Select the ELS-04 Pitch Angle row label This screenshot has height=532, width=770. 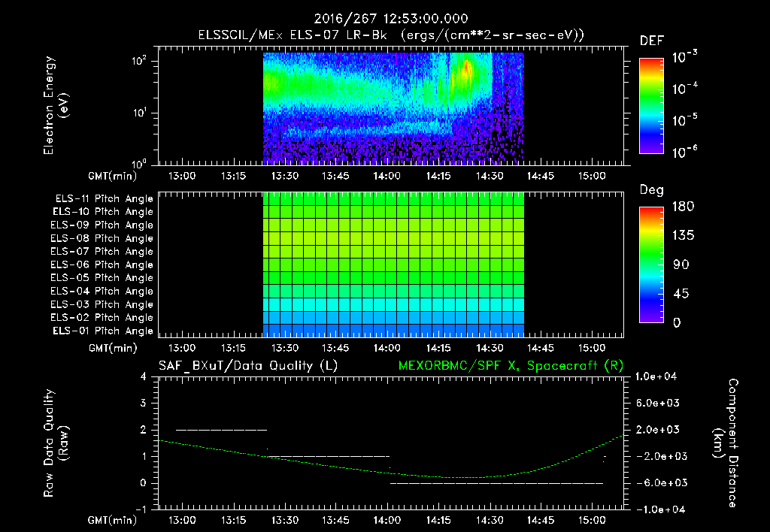click(102, 291)
